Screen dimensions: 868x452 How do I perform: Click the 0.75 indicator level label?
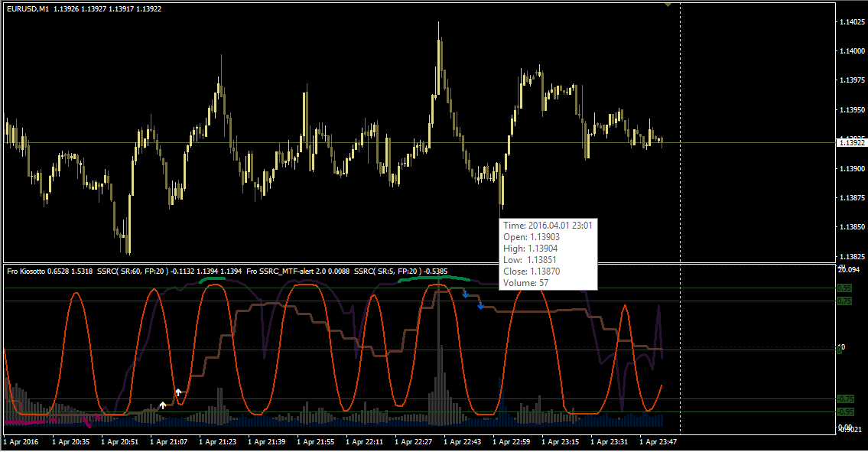tap(845, 301)
